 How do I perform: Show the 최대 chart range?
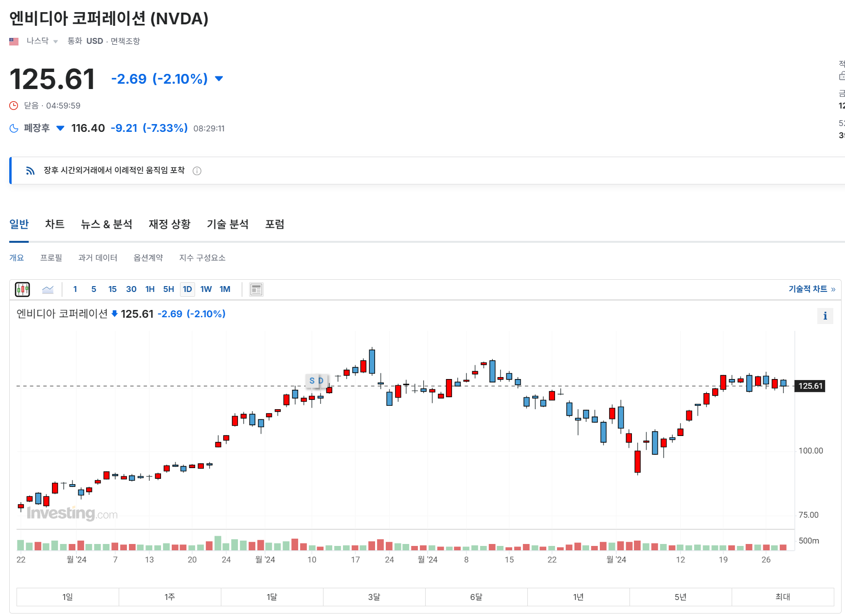[783, 597]
